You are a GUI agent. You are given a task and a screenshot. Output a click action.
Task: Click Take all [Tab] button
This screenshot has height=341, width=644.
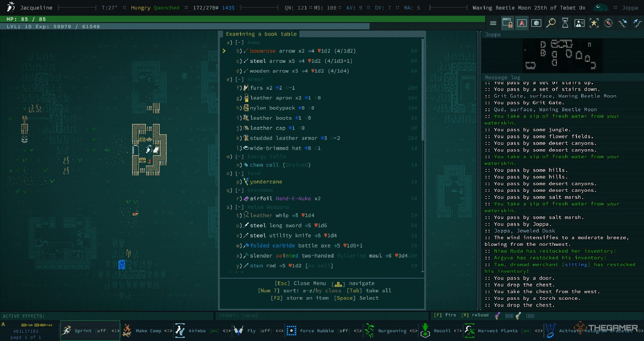[x=369, y=290]
